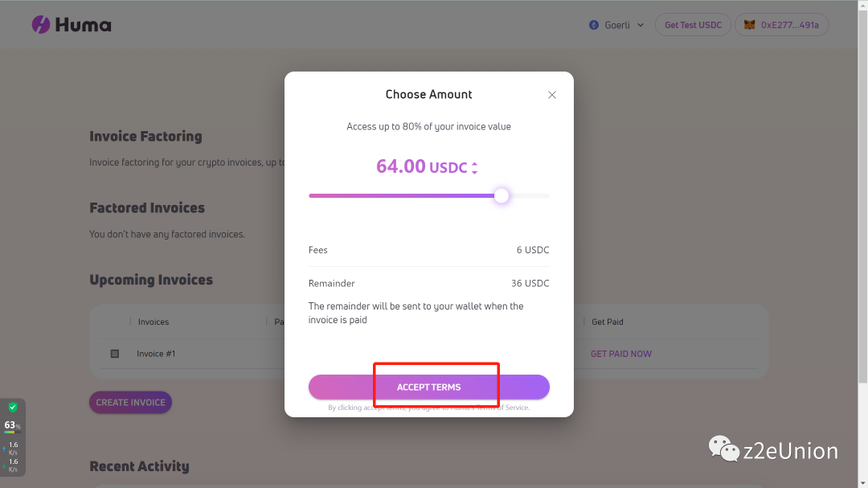This screenshot has height=488, width=868.
Task: Close the Choose Amount dialog
Action: click(552, 95)
